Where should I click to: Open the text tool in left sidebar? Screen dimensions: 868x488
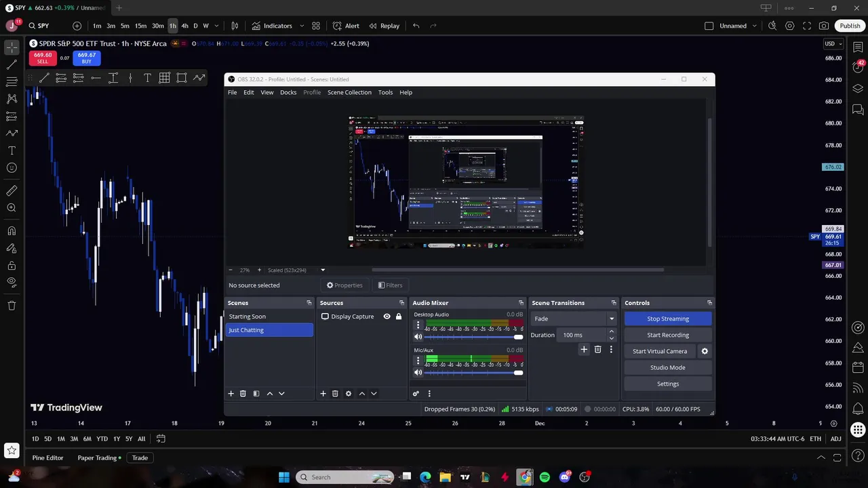12,150
